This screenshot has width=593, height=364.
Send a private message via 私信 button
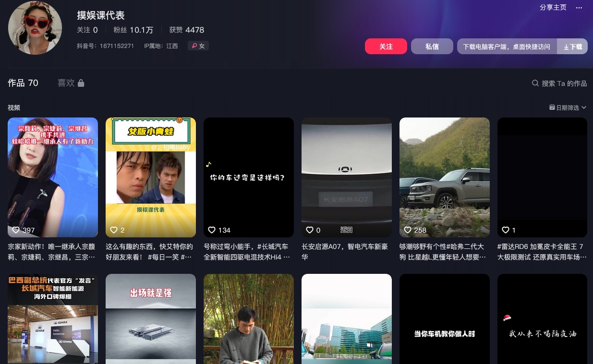pyautogui.click(x=432, y=47)
